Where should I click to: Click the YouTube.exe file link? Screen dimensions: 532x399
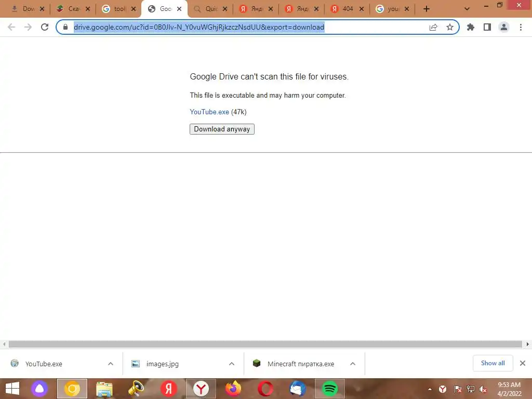coord(209,112)
